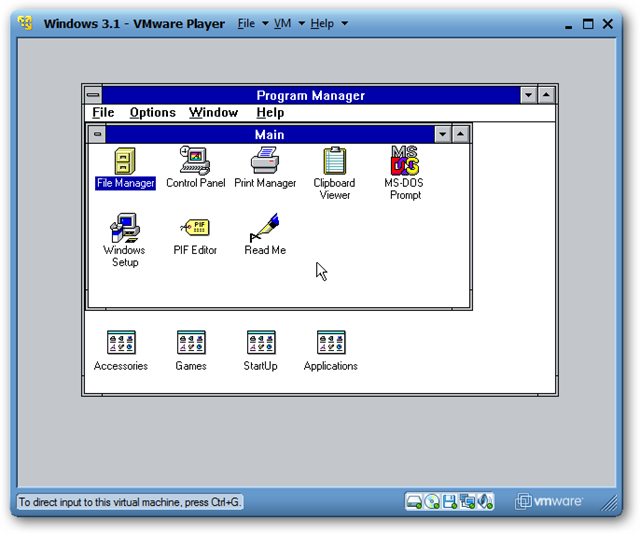Click the VMware sound card status icon
The height and width of the screenshot is (534, 640).
[485, 502]
